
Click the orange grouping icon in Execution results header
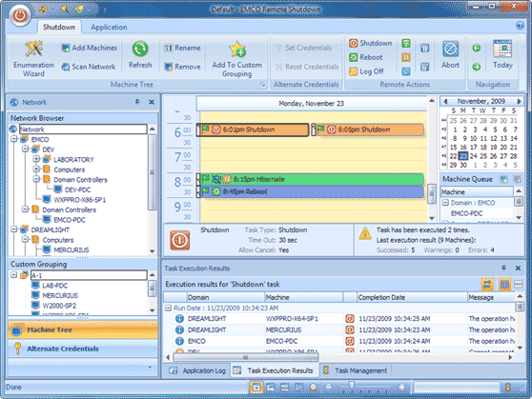click(x=487, y=285)
